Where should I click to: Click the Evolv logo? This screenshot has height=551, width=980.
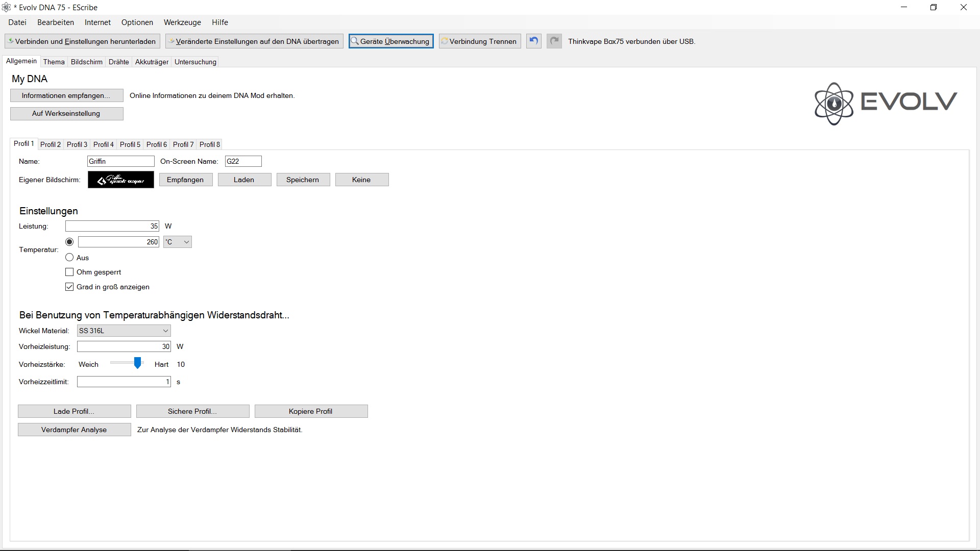[886, 104]
